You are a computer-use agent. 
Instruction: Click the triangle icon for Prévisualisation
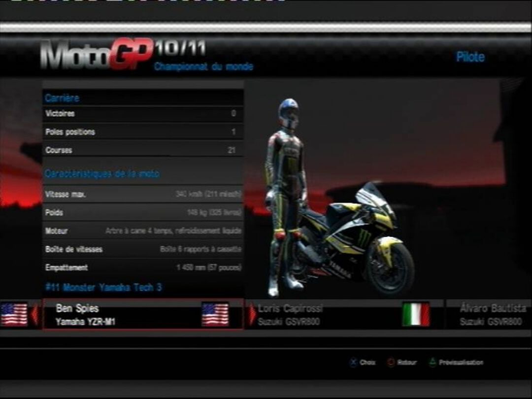coord(432,362)
